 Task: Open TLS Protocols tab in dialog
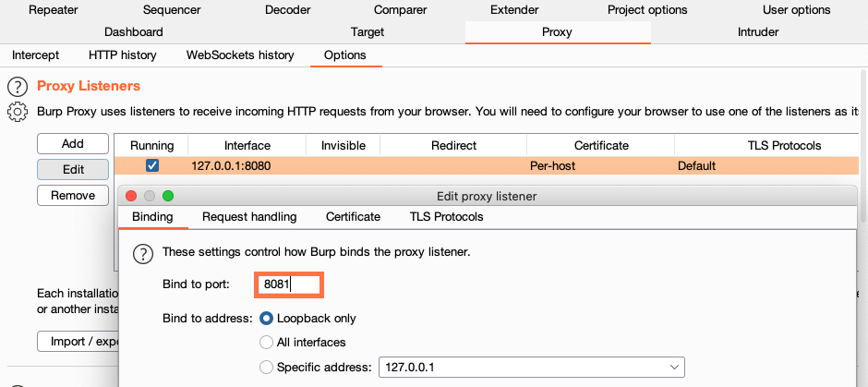(446, 217)
